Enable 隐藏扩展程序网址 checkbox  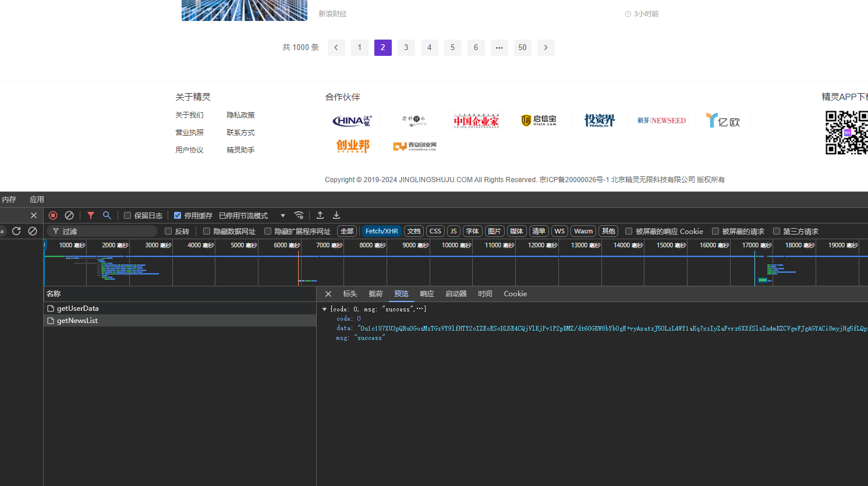(x=268, y=231)
